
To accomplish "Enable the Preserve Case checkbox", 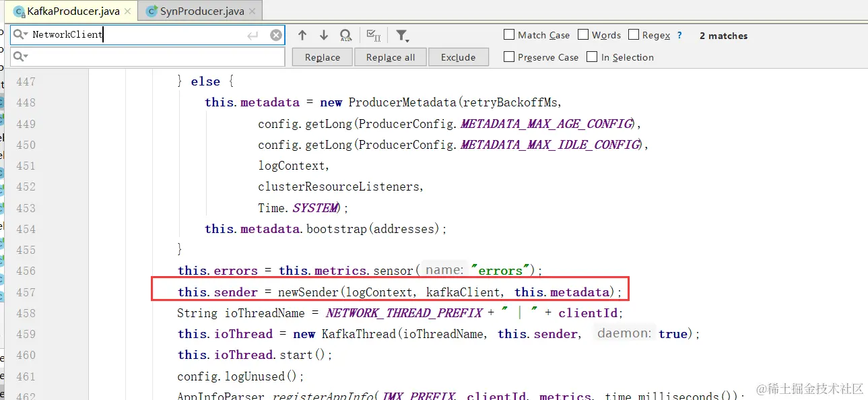I will tap(509, 57).
